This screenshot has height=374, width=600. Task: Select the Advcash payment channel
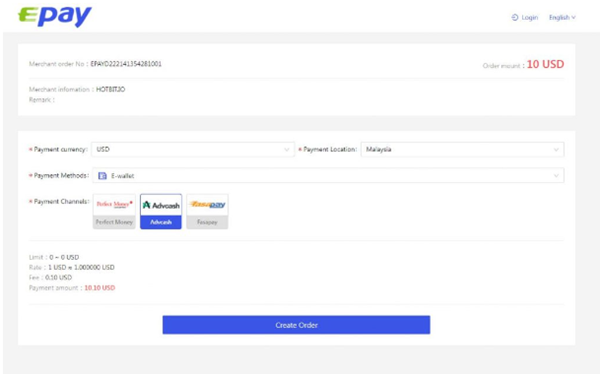[x=161, y=211]
